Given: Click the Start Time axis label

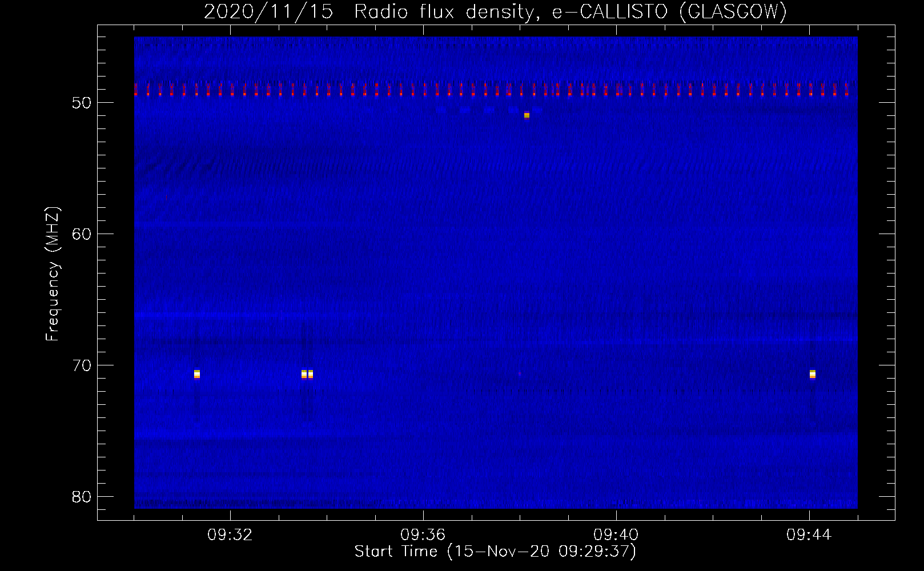Looking at the screenshot, I should pos(495,552).
